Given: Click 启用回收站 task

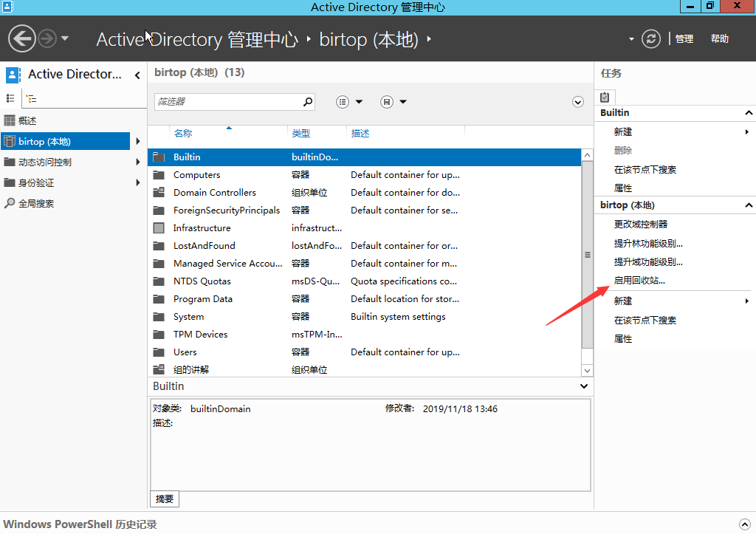Looking at the screenshot, I should tap(639, 280).
